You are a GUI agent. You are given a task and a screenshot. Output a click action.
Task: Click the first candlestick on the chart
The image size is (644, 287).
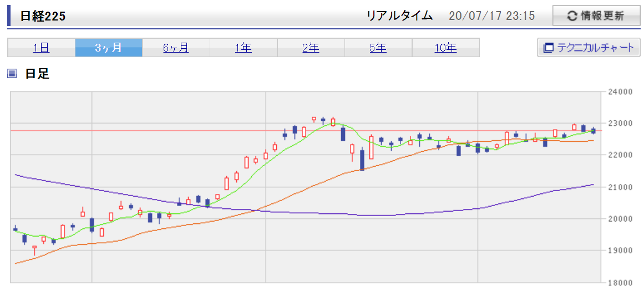click(15, 228)
